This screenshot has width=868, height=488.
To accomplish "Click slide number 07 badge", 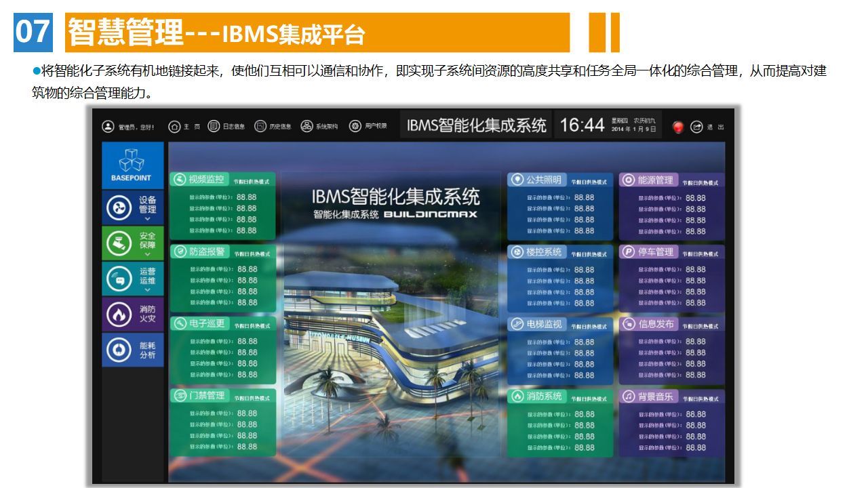I will click(33, 32).
